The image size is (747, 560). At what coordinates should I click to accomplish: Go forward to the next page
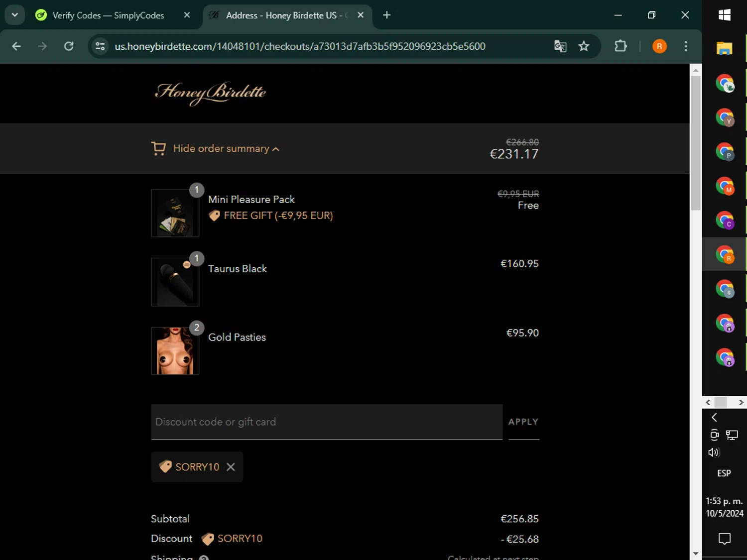(42, 46)
